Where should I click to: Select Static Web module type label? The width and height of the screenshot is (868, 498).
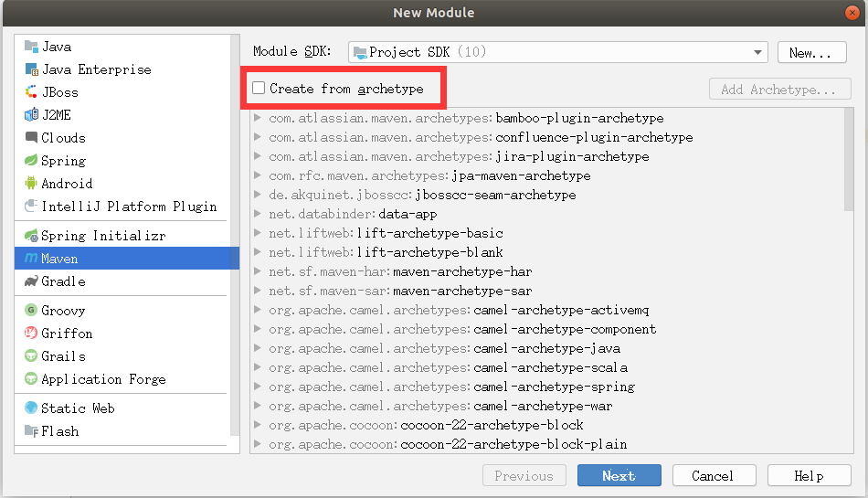[78, 408]
